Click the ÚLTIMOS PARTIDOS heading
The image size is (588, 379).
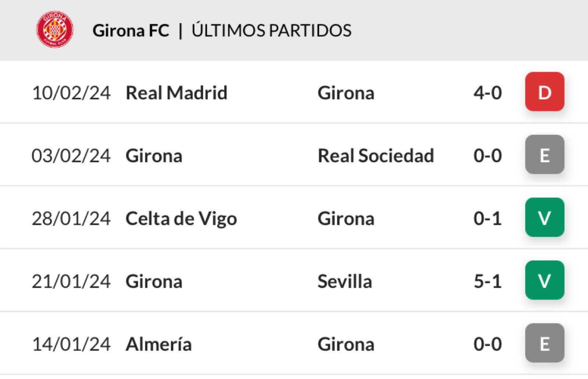tap(272, 30)
